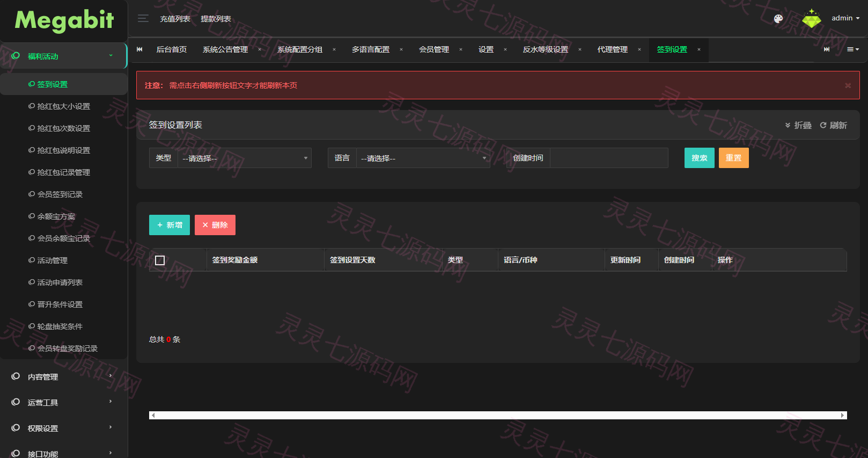Open the 语言 dropdown
This screenshot has width=868, height=458.
pos(423,158)
